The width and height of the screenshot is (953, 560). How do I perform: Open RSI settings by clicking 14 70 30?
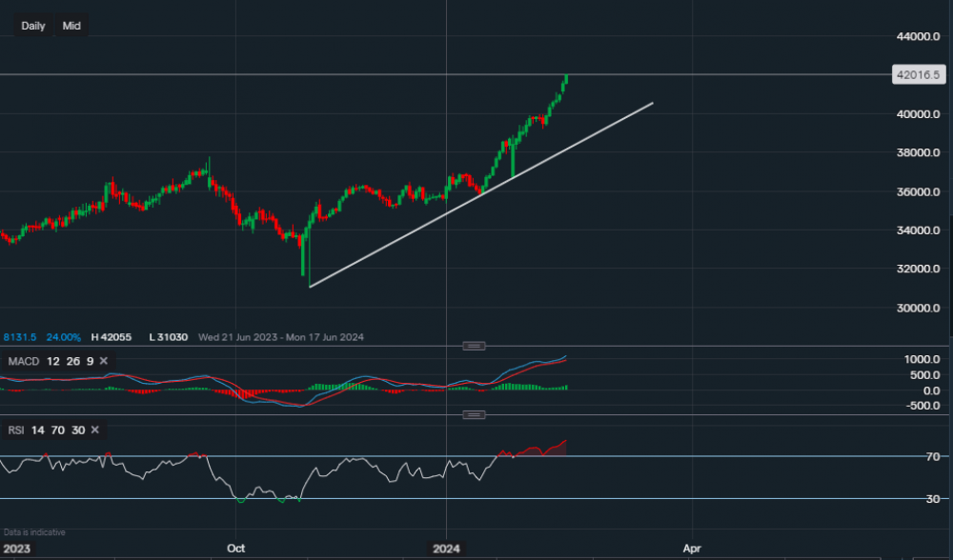tap(59, 430)
